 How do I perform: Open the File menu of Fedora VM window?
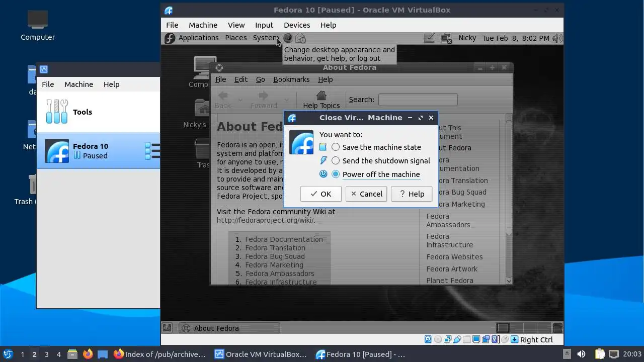pos(172,25)
